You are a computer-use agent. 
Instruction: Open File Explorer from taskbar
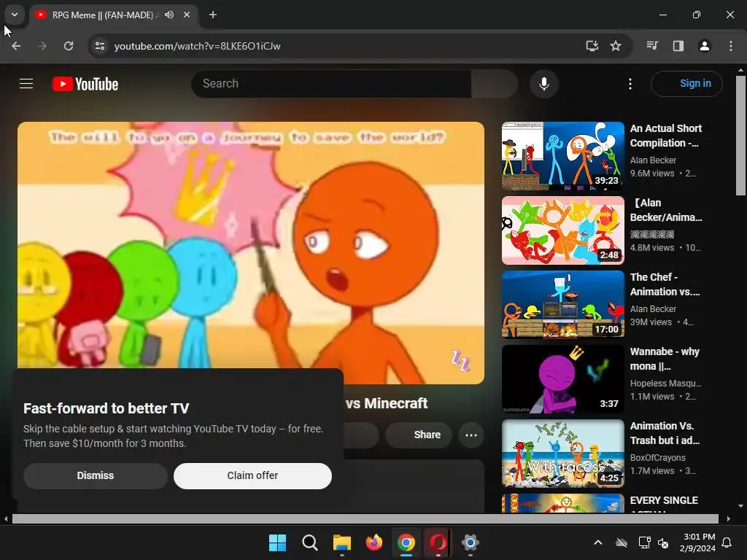click(x=341, y=542)
